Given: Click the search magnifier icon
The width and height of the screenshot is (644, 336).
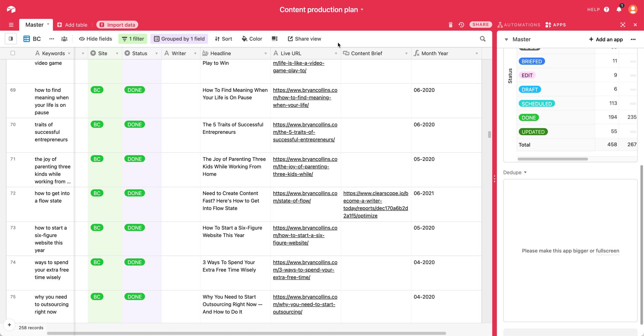Looking at the screenshot, I should click(482, 39).
